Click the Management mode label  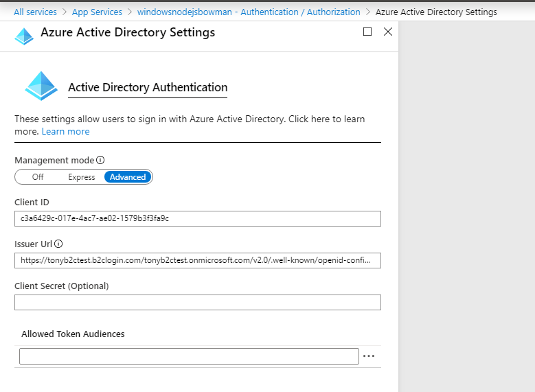54,160
